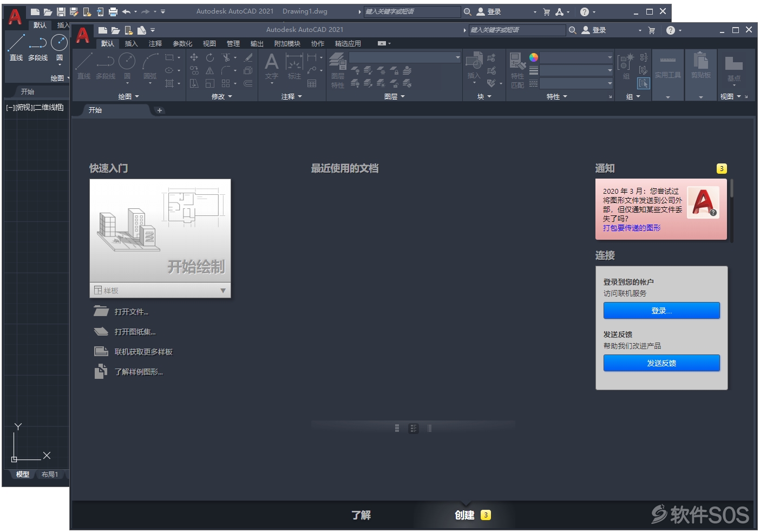Image resolution: width=760 pixels, height=532 pixels.
Task: Expand the Draw (绘图) panel in front window
Action: [x=129, y=96]
